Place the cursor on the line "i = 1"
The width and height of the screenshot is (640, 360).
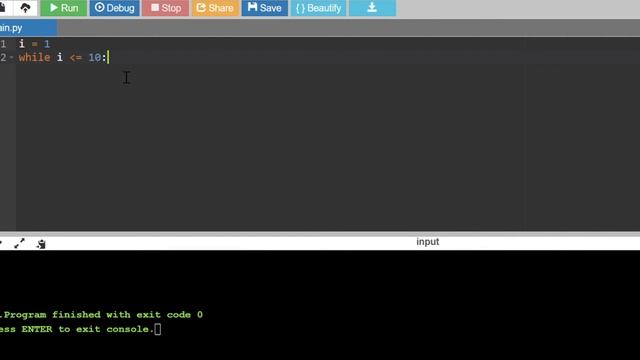34,44
